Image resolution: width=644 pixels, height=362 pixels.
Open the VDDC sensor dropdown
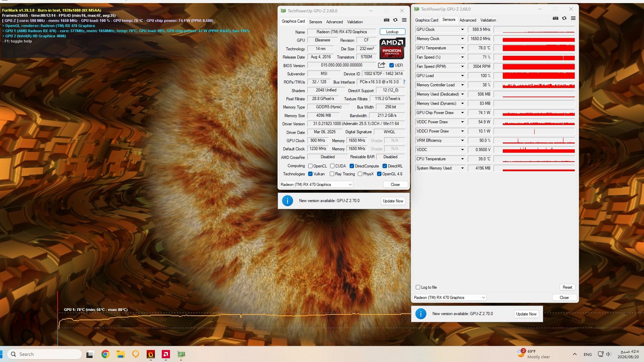coord(462,150)
